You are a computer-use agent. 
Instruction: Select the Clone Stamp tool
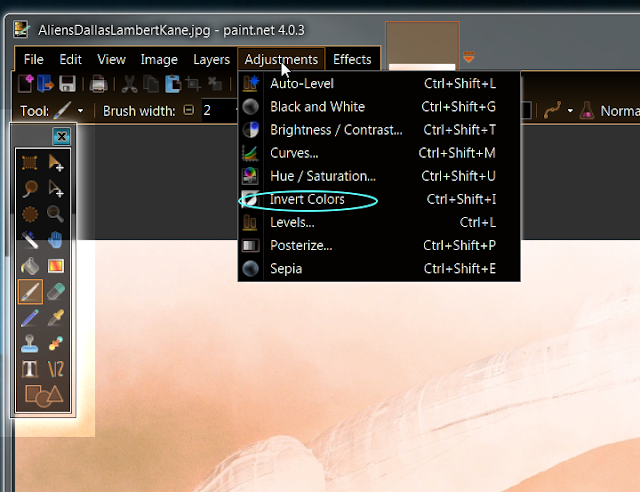click(30, 344)
